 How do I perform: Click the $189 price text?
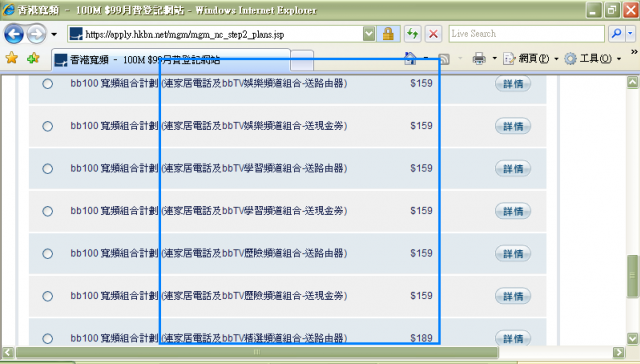tap(421, 338)
